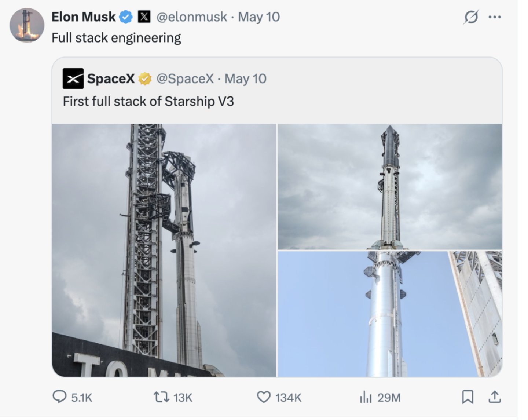Open Elon Musk's profile avatar
Screen dimensions: 528x420
point(27,25)
